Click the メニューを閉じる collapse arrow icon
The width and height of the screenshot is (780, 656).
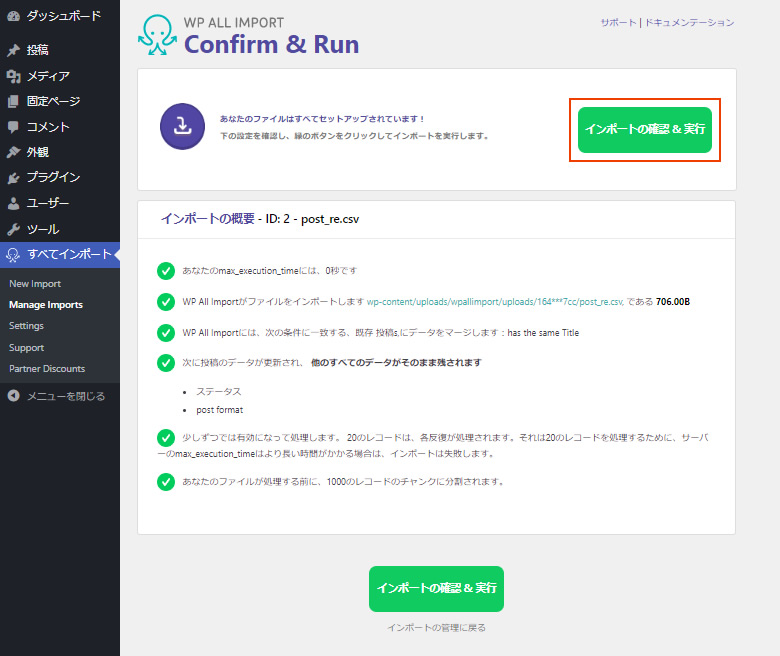13,396
